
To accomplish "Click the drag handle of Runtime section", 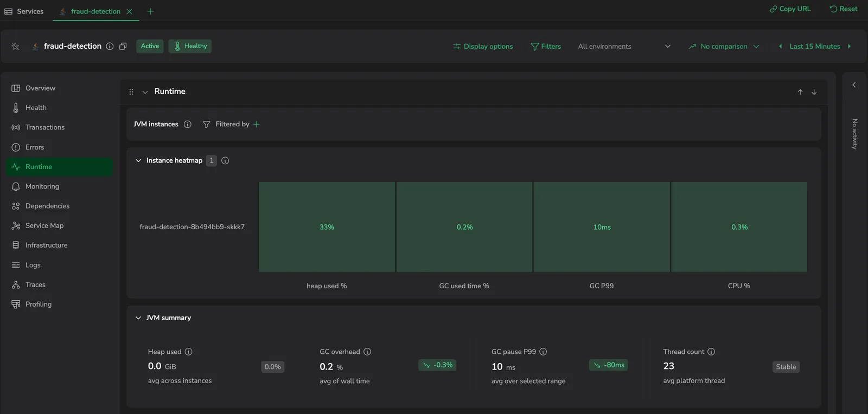I will point(131,92).
